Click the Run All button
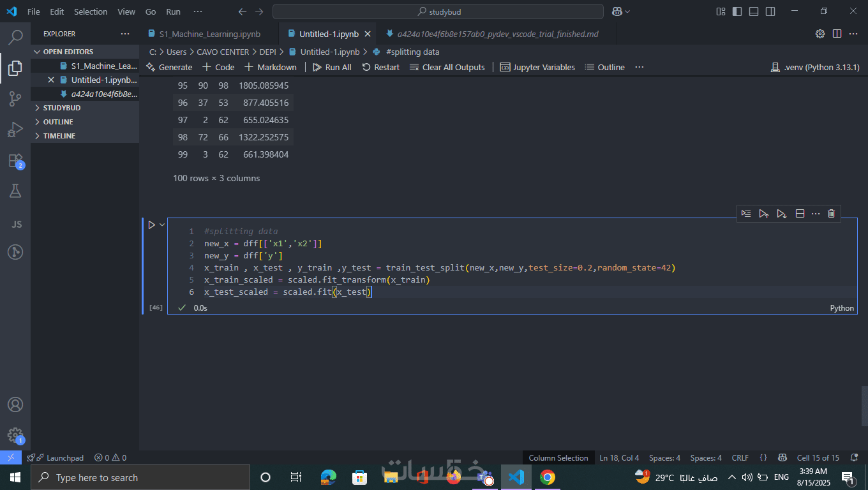The width and height of the screenshot is (868, 490). pos(332,67)
